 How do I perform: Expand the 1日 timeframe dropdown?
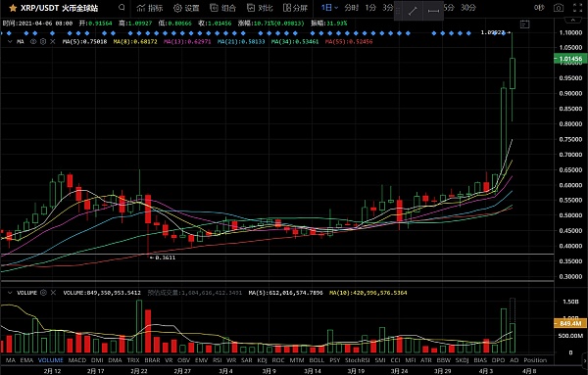click(x=329, y=8)
